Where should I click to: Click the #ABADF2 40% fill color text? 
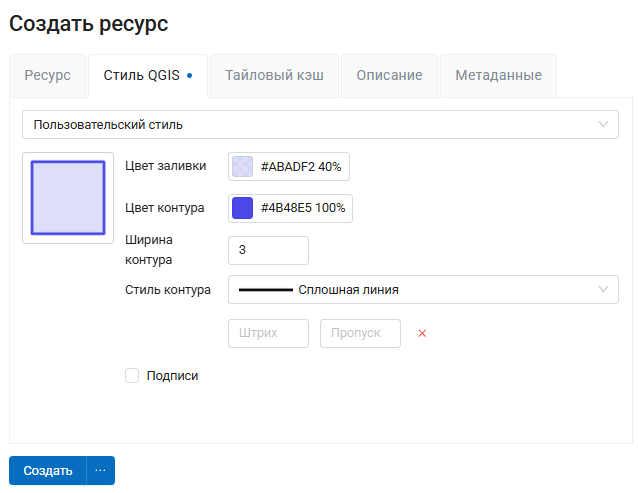pos(301,167)
